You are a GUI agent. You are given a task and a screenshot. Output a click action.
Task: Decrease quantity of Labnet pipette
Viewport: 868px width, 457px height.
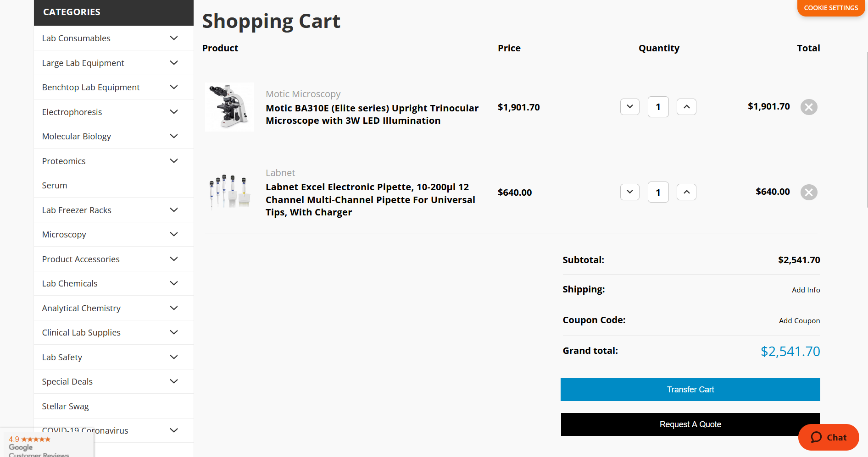tap(630, 192)
